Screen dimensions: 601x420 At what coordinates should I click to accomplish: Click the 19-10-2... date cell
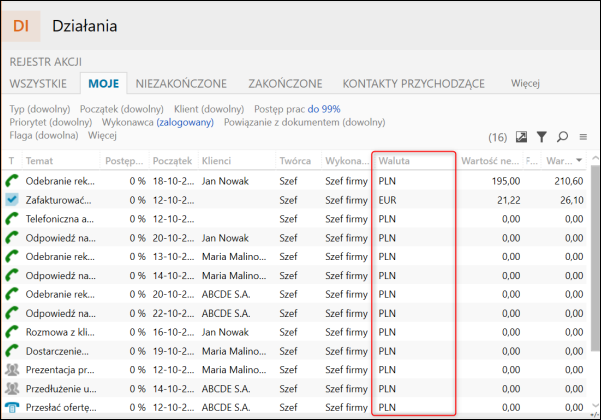click(173, 351)
